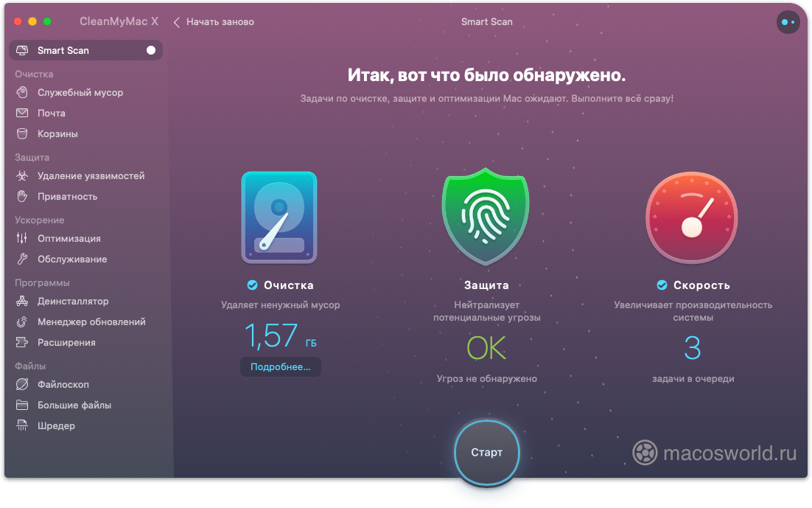Open Менеджер обновлений module
812x508 pixels.
point(91,322)
